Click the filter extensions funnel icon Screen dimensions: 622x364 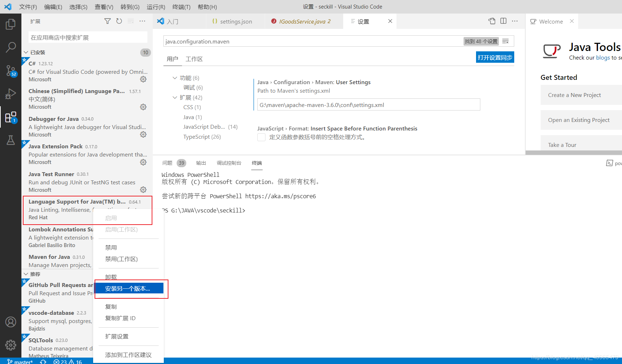coord(107,21)
